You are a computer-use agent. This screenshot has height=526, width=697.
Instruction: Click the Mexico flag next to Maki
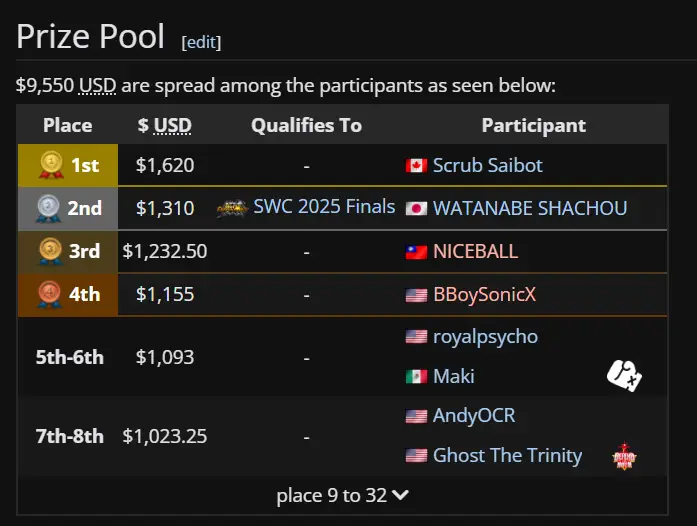(x=416, y=377)
